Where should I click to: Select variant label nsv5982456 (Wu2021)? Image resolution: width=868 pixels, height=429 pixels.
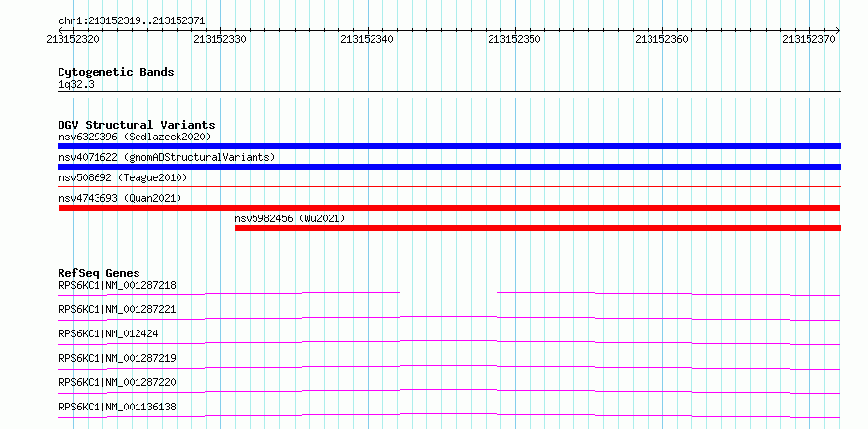point(290,218)
